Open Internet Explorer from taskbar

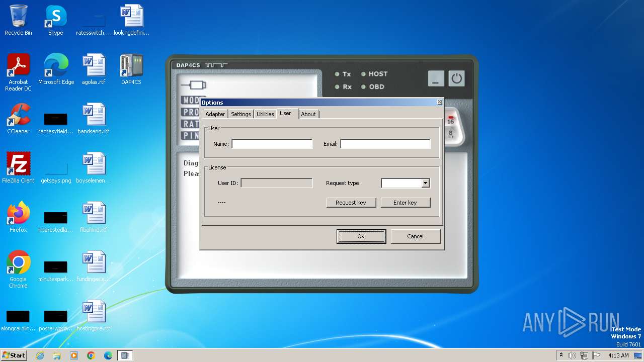tap(40, 355)
